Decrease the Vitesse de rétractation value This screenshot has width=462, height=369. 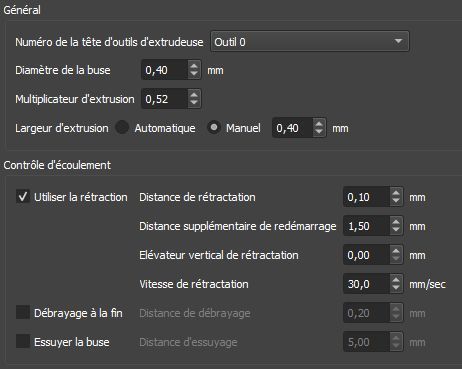[x=396, y=288]
